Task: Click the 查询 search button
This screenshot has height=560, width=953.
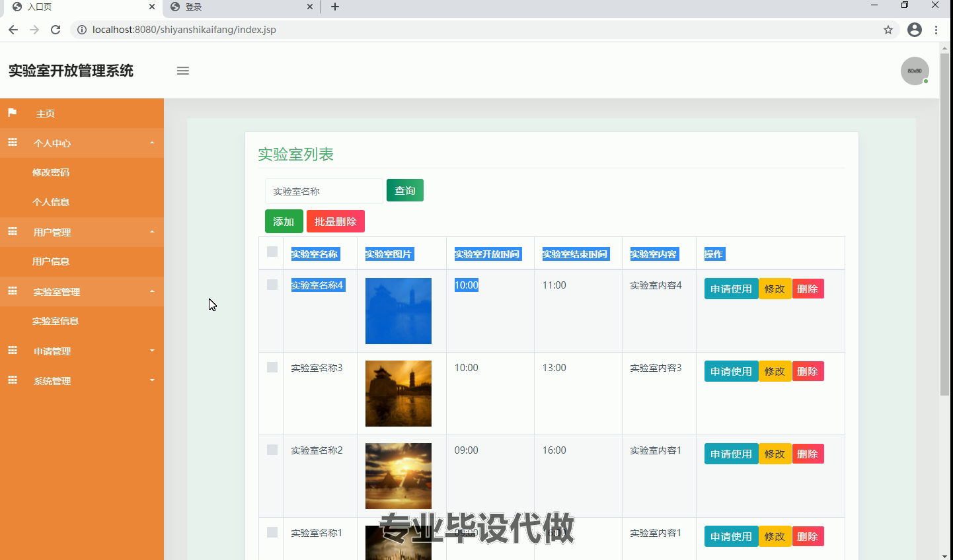Action: click(x=405, y=190)
